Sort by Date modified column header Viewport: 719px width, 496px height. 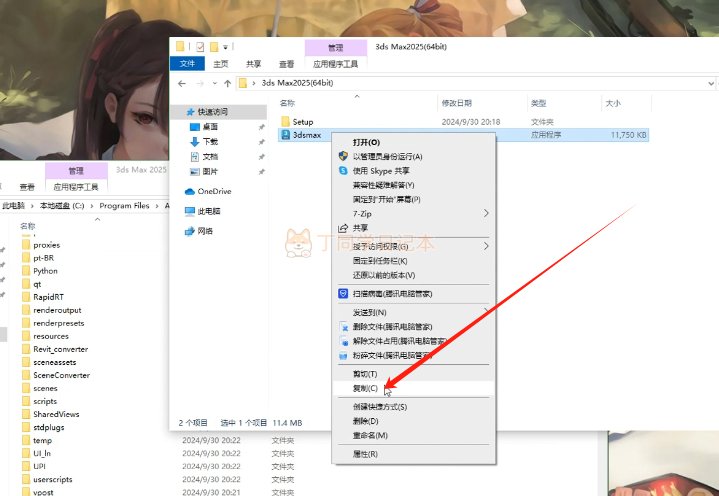[x=456, y=103]
